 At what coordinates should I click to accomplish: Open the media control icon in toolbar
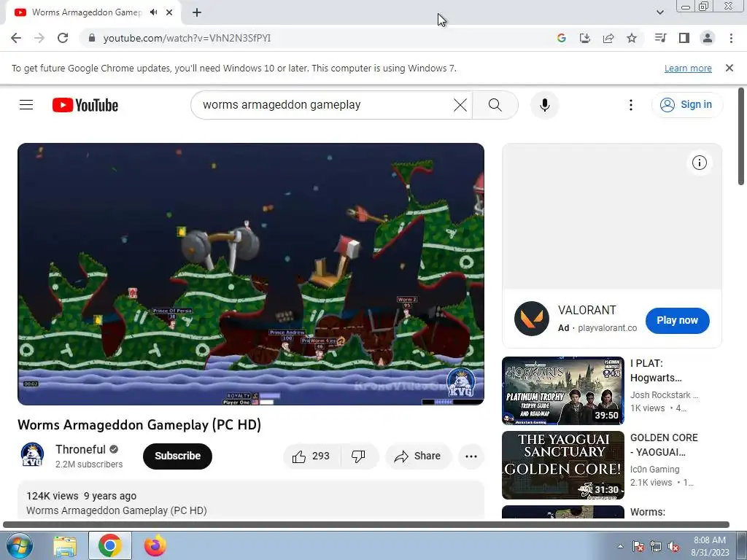tap(660, 38)
